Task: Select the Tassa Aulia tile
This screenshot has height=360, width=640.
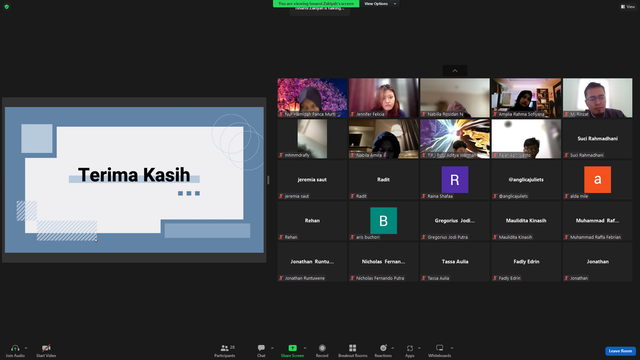Action: [455, 262]
